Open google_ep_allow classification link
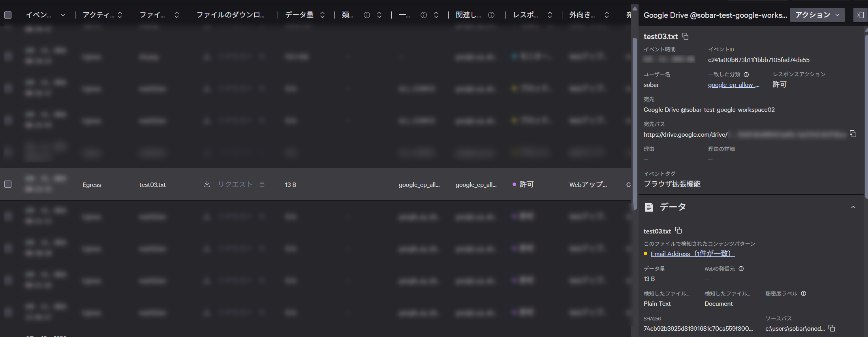This screenshot has width=868, height=337. [x=733, y=85]
